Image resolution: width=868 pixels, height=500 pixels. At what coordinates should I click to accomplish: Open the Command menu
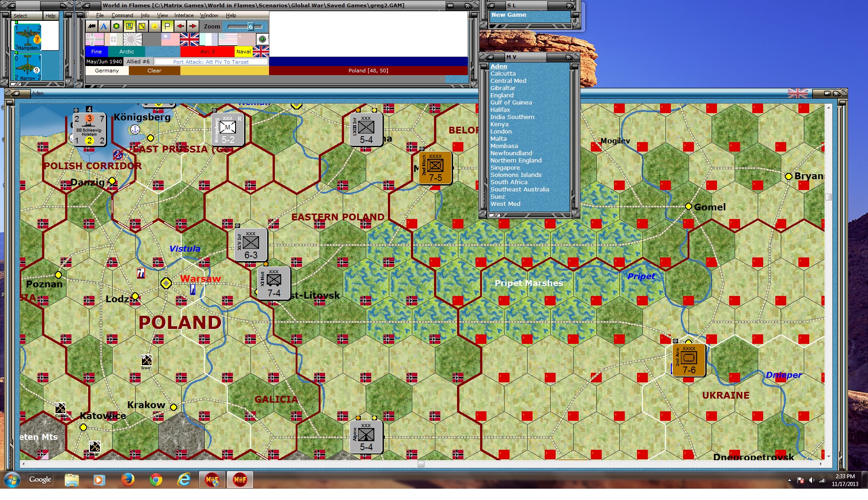(x=122, y=15)
